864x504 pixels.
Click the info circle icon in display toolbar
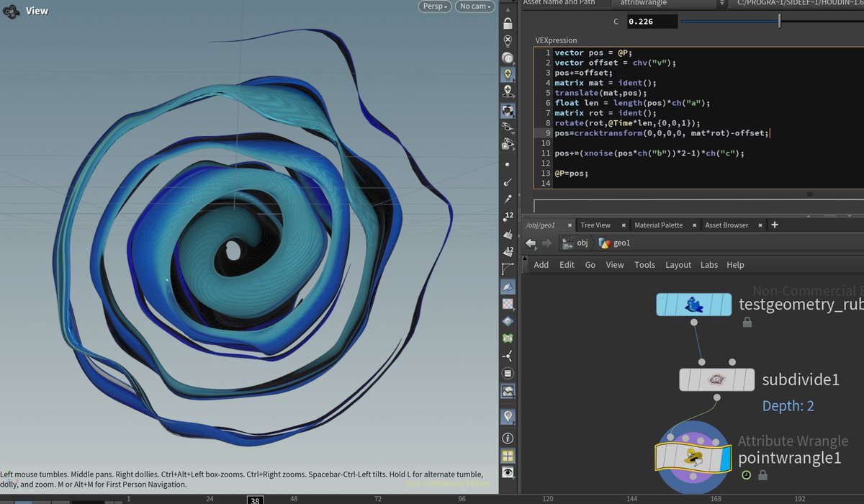(508, 438)
